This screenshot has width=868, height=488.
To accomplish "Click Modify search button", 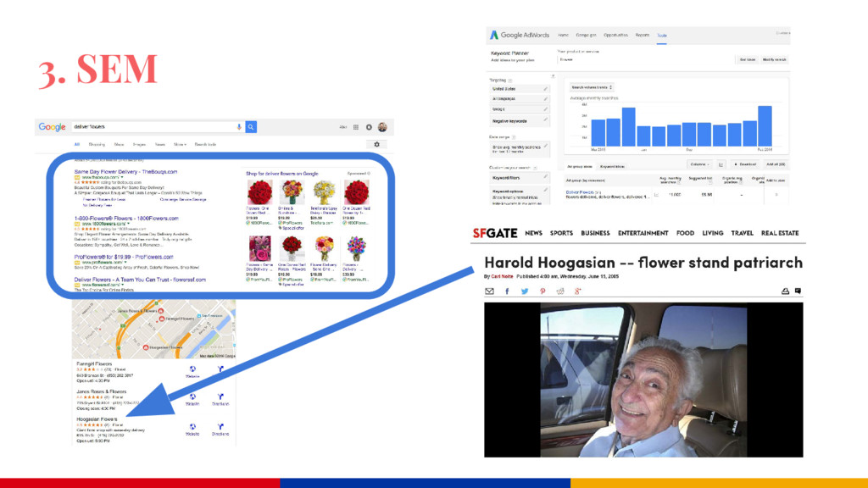I will coord(775,59).
